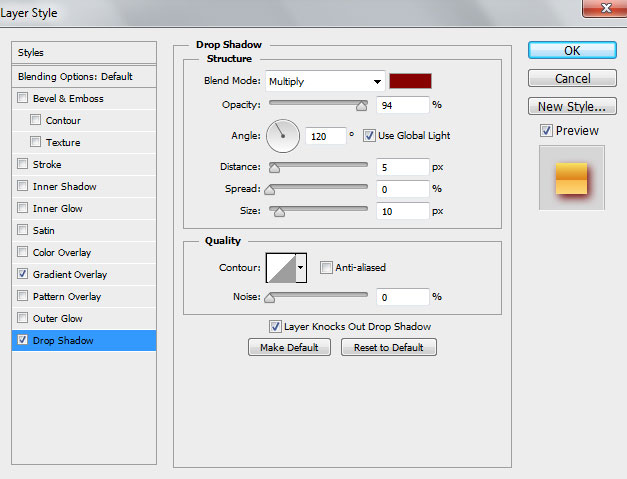
Task: Click the style preview thumbnail
Action: pos(572,178)
